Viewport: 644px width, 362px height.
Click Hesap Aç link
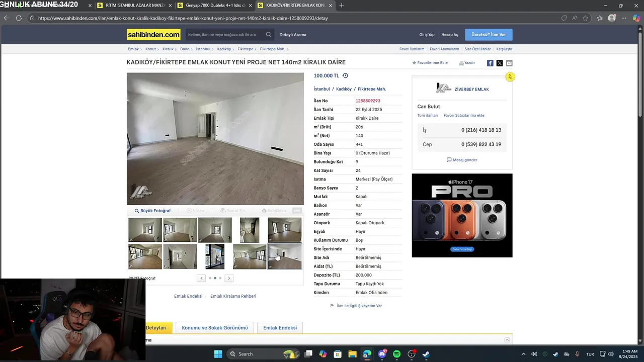450,35
